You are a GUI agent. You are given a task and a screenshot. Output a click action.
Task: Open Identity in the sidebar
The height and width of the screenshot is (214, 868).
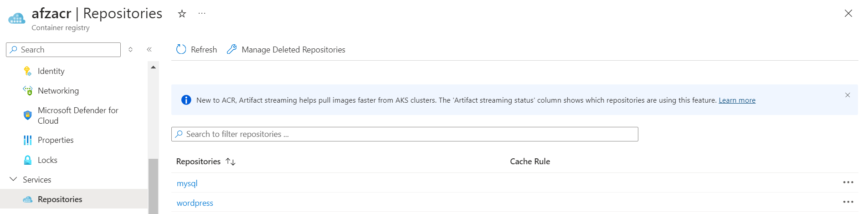51,71
